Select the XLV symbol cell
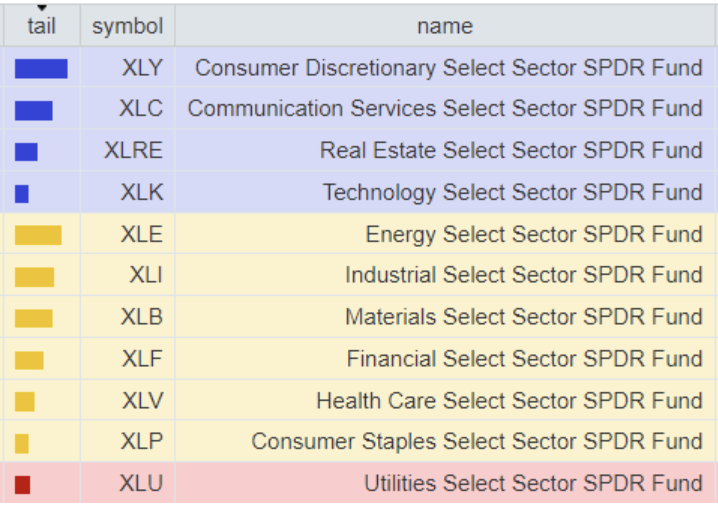This screenshot has height=508, width=718. (127, 400)
